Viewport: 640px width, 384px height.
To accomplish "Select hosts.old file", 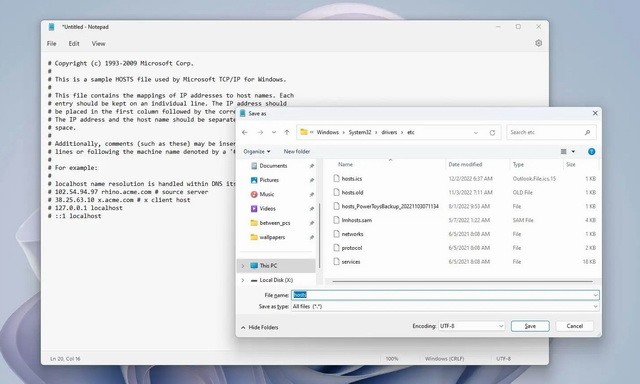I will coord(352,193).
